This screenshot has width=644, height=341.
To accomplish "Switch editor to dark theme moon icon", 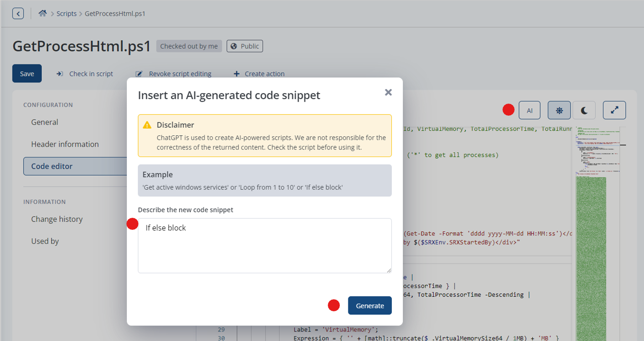I will point(584,111).
